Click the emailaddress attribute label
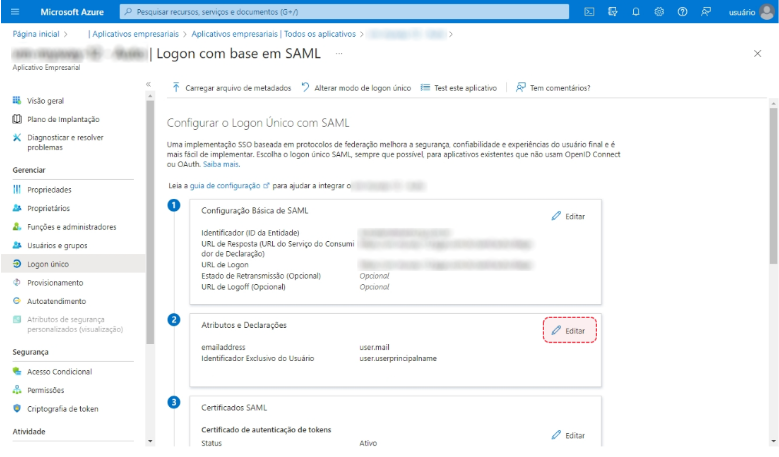 pyautogui.click(x=223, y=347)
